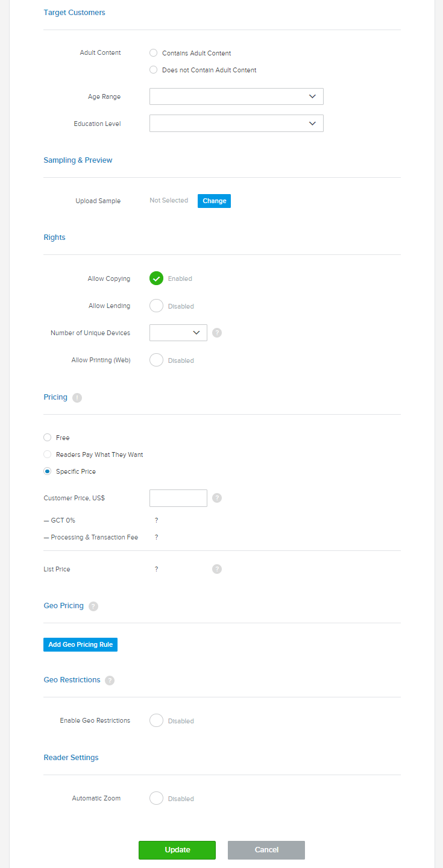This screenshot has height=868, width=443.
Task: Expand Number of Unique Devices dropdown
Action: [178, 333]
